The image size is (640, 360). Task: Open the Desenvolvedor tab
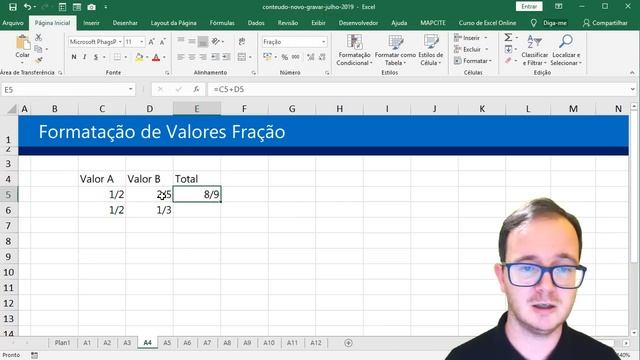[x=358, y=23]
